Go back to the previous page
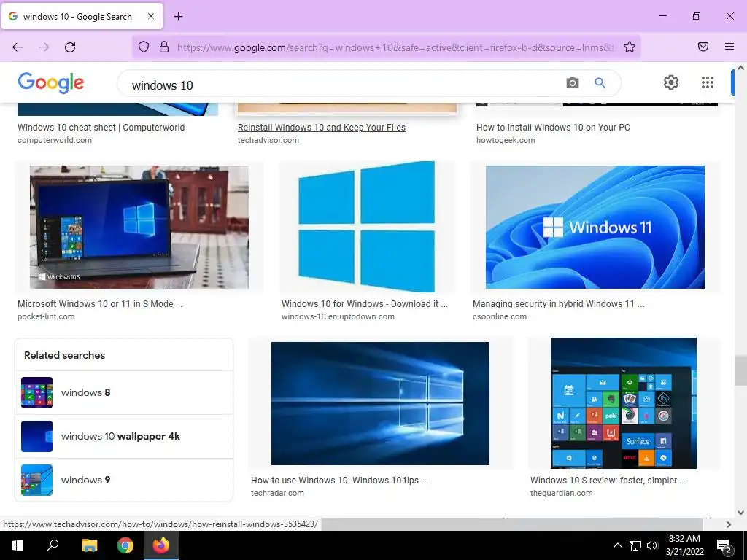The image size is (747, 560). (18, 47)
